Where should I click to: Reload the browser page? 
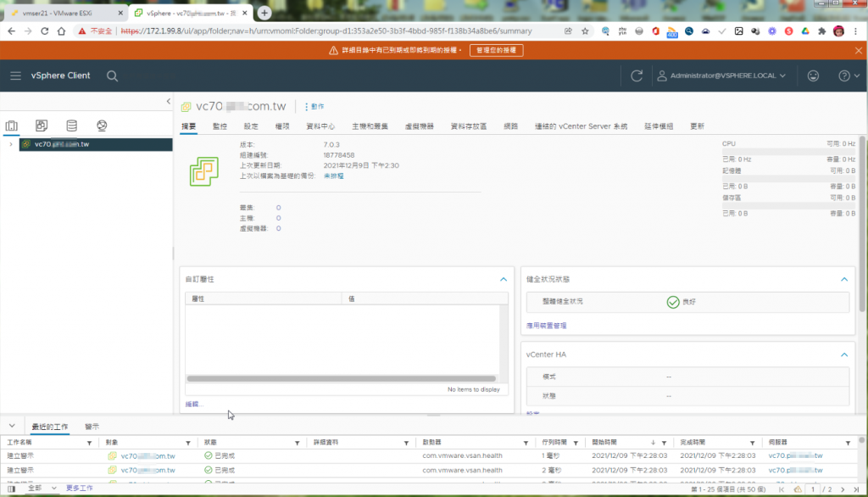44,31
